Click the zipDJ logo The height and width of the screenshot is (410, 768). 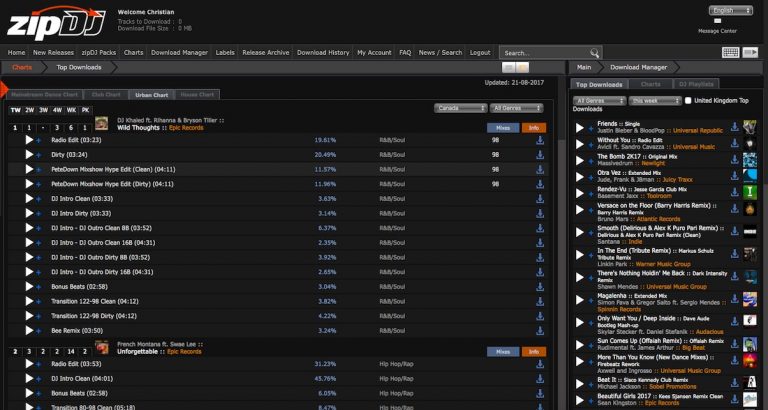(x=56, y=24)
